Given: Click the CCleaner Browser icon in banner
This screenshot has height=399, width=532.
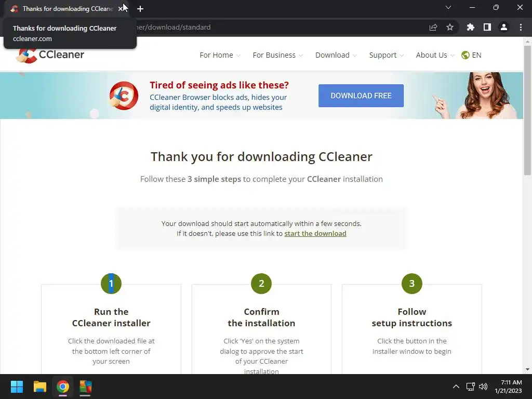Looking at the screenshot, I should click(124, 96).
